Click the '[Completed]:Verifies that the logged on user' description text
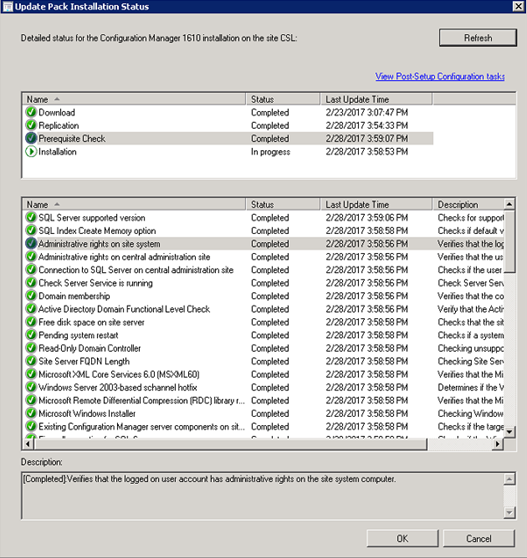The width and height of the screenshot is (527, 558). [209, 479]
